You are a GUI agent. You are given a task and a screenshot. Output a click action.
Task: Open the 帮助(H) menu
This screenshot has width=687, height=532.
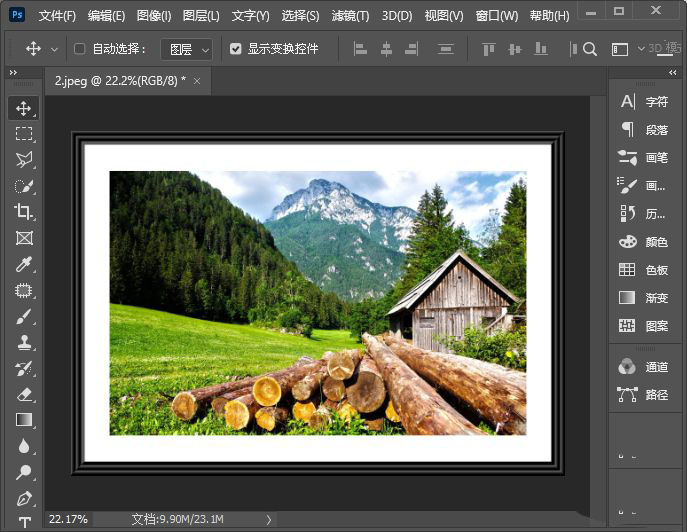(549, 16)
